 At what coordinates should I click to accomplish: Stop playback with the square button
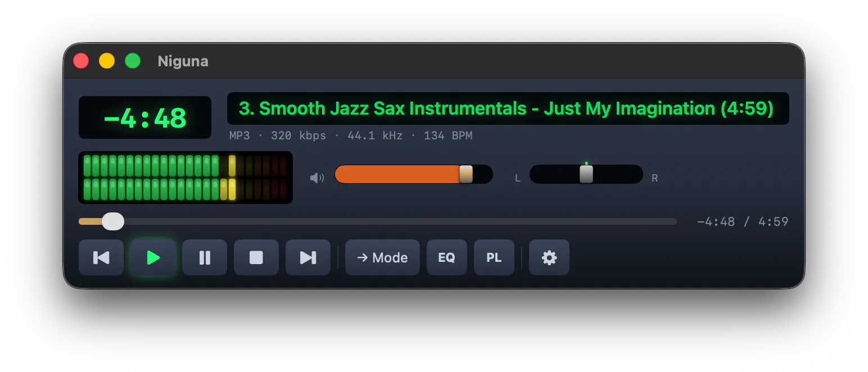(x=256, y=257)
